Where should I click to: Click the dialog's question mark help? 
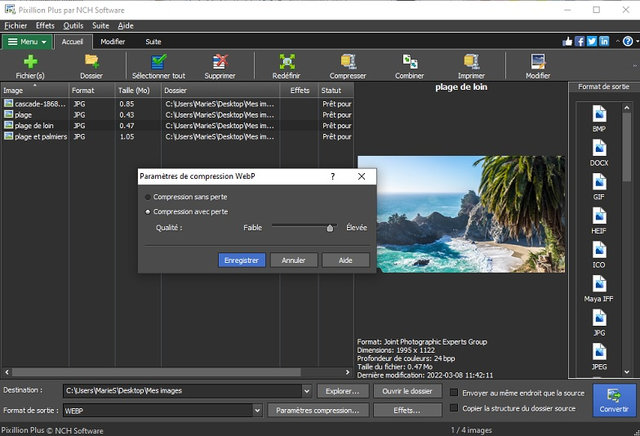pos(333,176)
